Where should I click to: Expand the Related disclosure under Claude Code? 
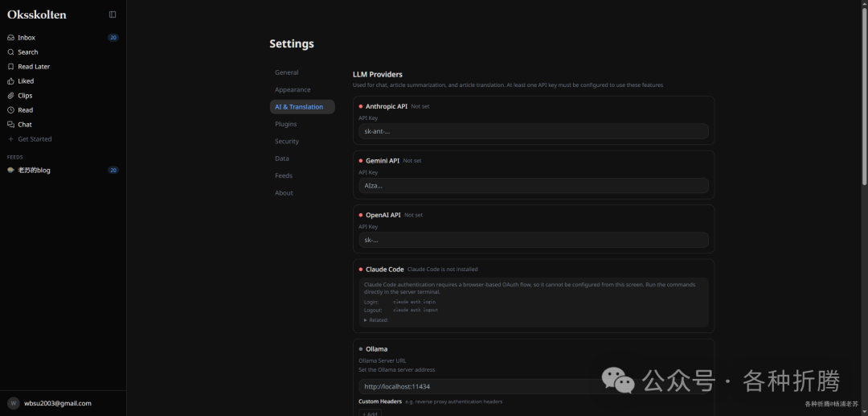(x=376, y=320)
